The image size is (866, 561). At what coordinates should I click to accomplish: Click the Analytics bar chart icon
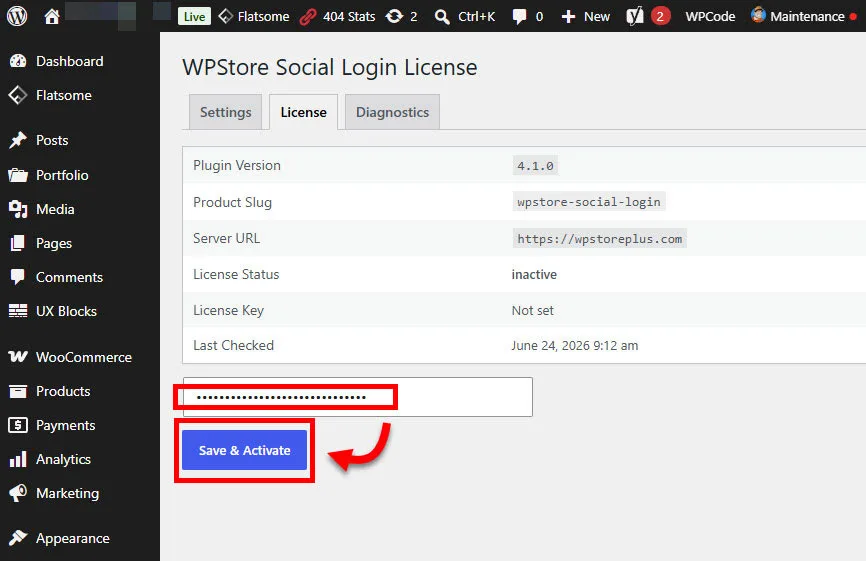[x=18, y=459]
